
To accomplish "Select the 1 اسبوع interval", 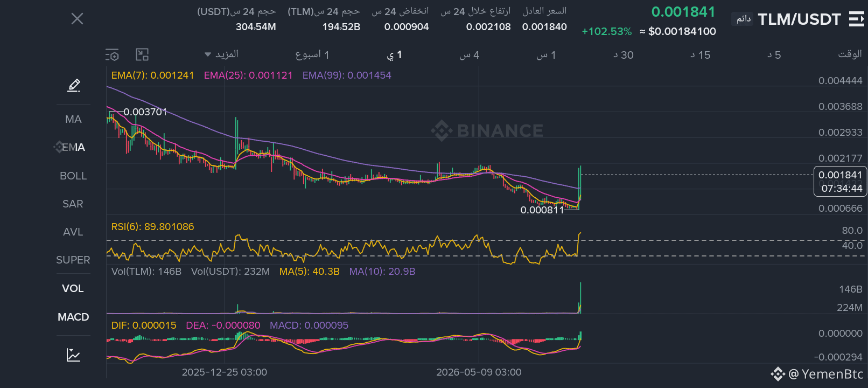I will click(312, 54).
